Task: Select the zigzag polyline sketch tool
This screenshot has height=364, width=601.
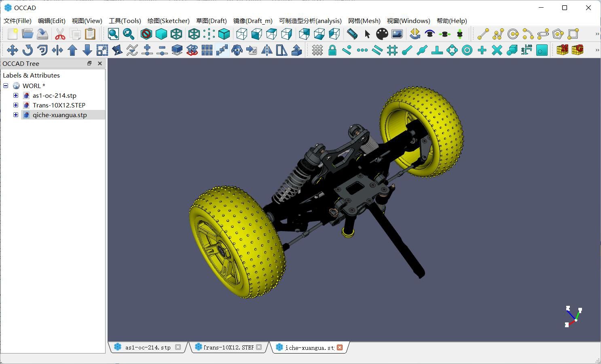Action: tap(498, 34)
